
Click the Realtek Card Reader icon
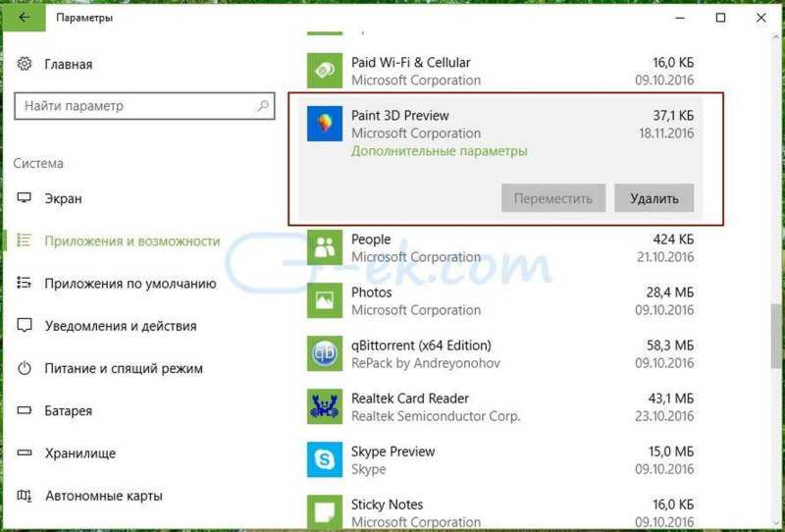[x=325, y=406]
